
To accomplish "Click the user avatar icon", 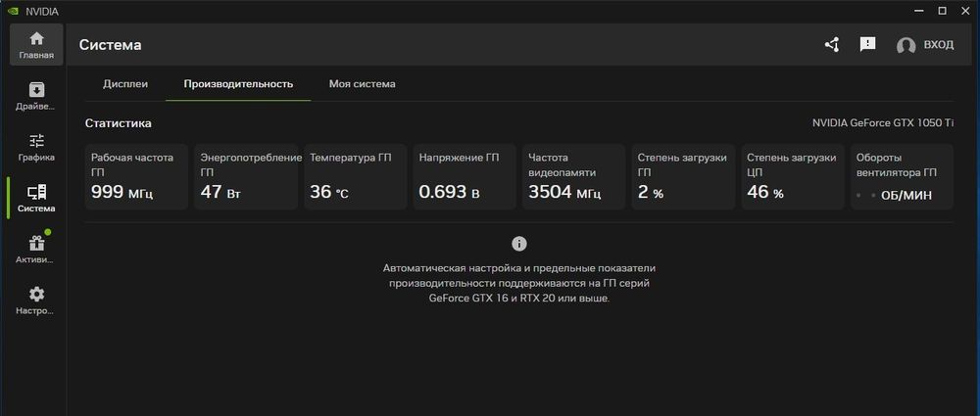I will (906, 45).
